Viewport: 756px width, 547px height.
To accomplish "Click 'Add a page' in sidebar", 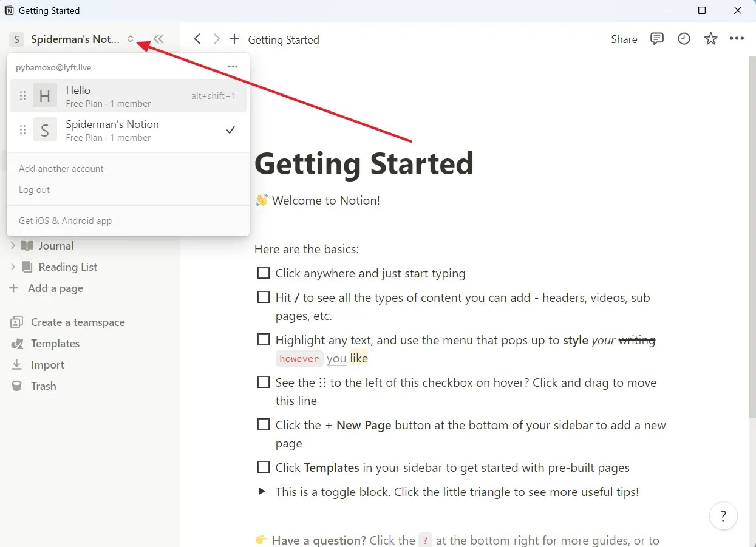I will click(55, 288).
